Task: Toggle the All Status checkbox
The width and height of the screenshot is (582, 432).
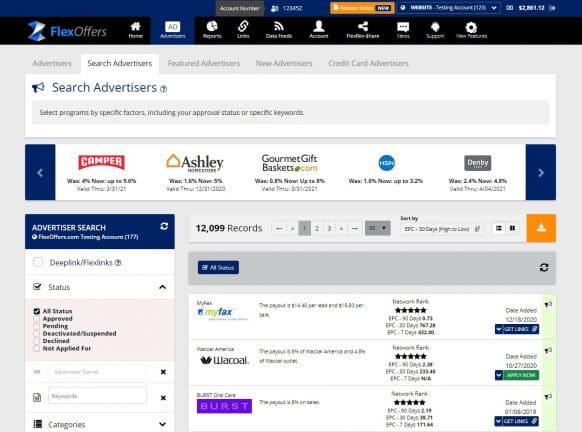Action: [36, 311]
